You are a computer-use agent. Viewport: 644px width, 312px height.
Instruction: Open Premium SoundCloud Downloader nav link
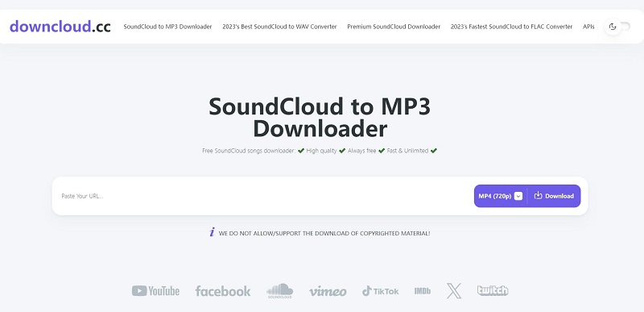tap(394, 27)
